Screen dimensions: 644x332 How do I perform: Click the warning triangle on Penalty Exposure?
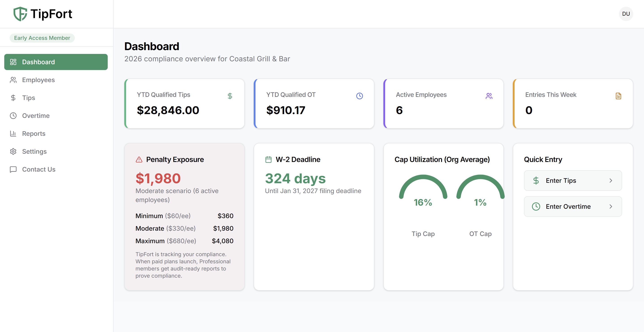point(139,159)
